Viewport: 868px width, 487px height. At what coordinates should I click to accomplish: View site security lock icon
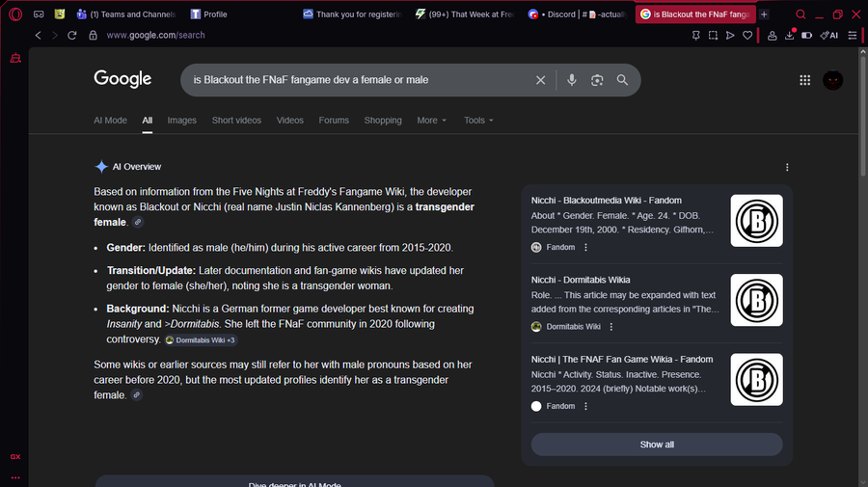point(93,36)
